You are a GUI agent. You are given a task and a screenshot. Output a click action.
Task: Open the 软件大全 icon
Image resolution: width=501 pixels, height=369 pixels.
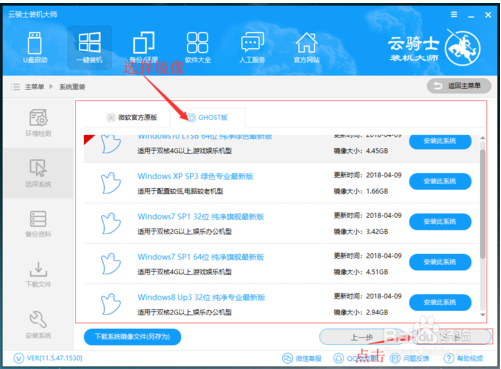(198, 47)
